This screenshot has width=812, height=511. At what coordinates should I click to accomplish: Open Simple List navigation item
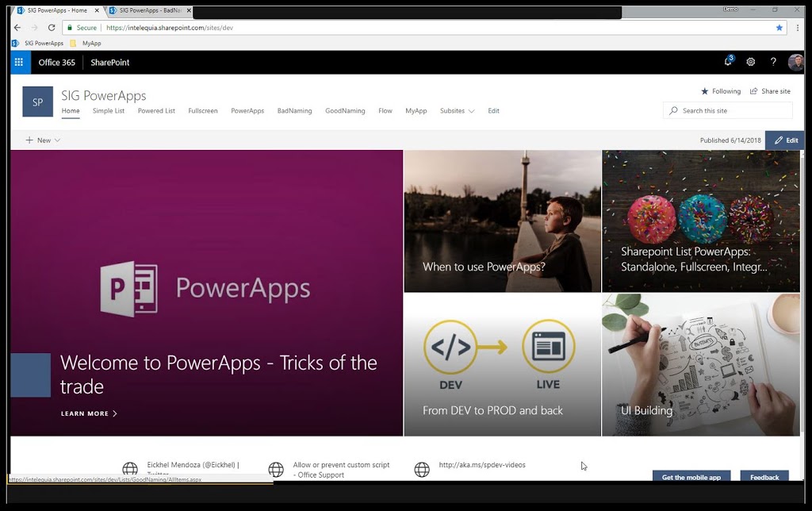pos(108,111)
